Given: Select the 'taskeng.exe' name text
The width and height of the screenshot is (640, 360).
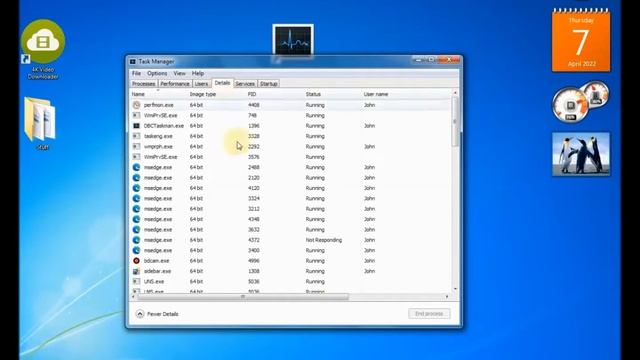Looking at the screenshot, I should click(x=158, y=136).
